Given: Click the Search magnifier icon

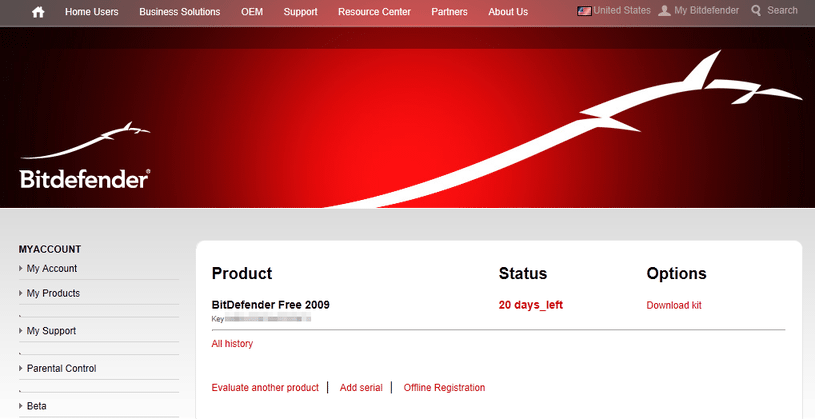Looking at the screenshot, I should (x=756, y=10).
